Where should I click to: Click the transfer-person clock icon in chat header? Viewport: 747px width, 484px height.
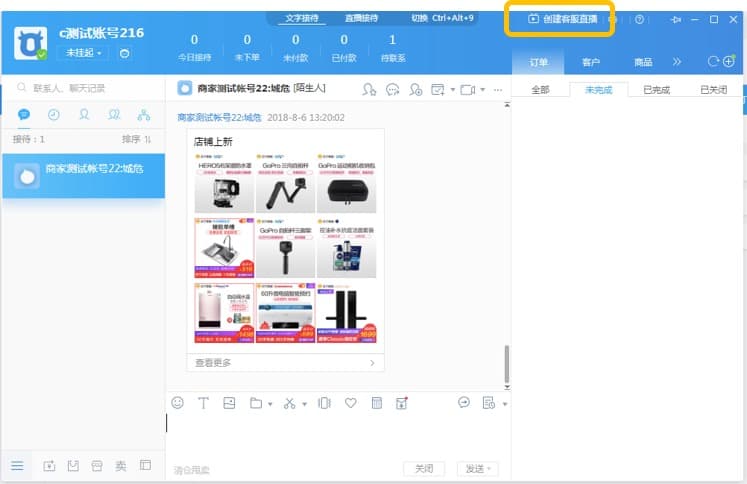coord(415,89)
